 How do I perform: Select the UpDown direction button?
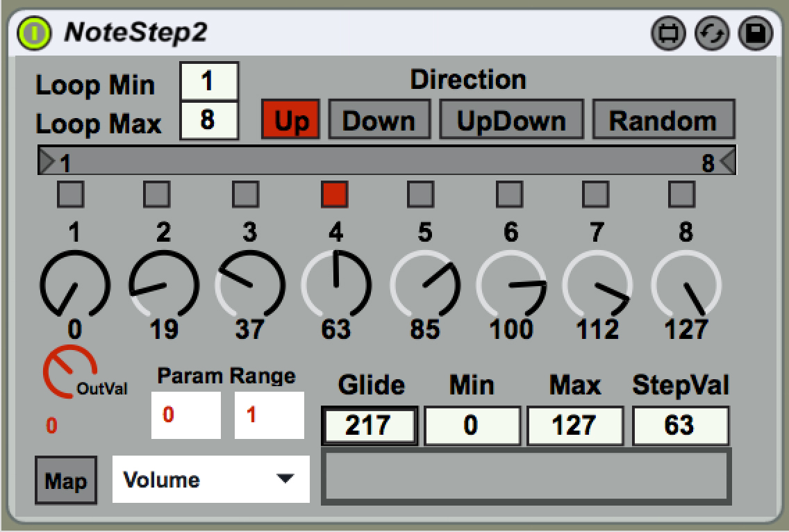point(510,121)
